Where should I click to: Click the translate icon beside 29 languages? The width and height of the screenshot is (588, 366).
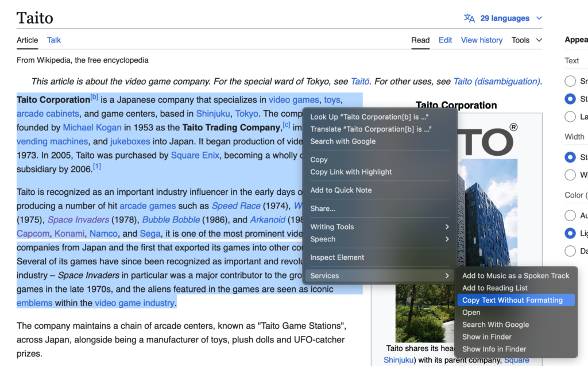tap(469, 18)
